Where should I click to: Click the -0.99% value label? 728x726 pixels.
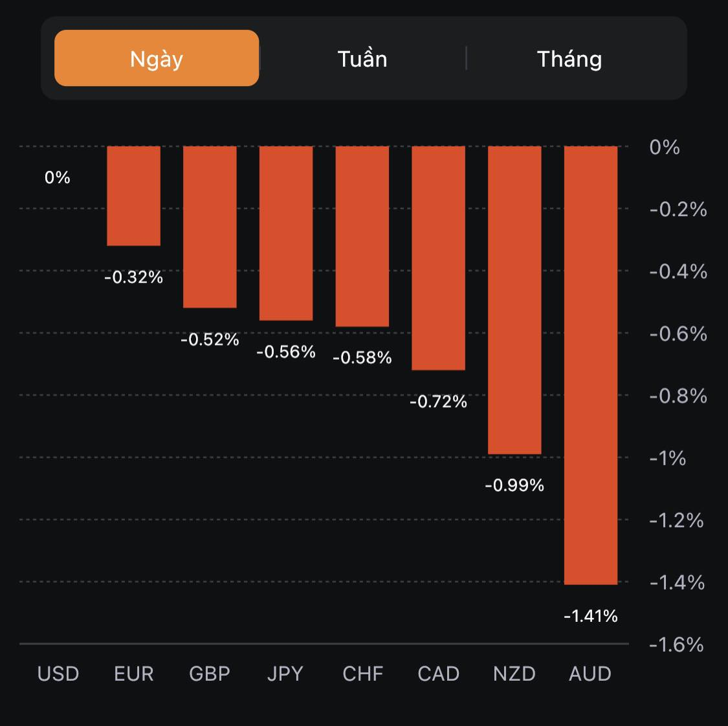click(x=514, y=485)
